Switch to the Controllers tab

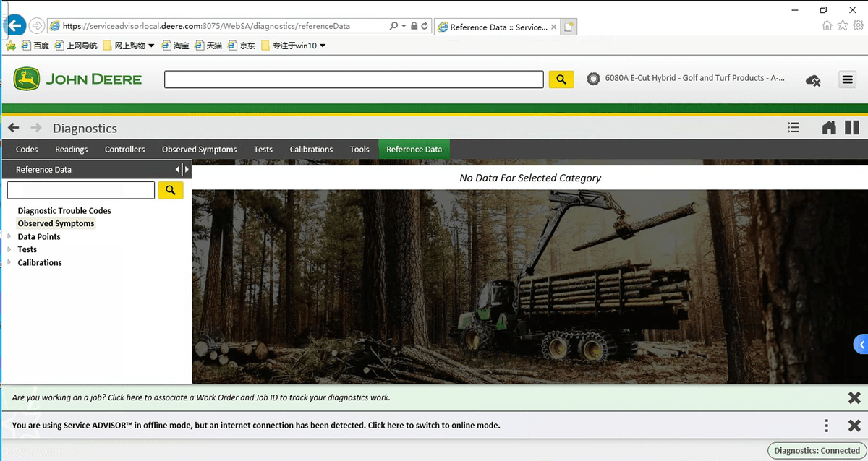click(x=124, y=150)
